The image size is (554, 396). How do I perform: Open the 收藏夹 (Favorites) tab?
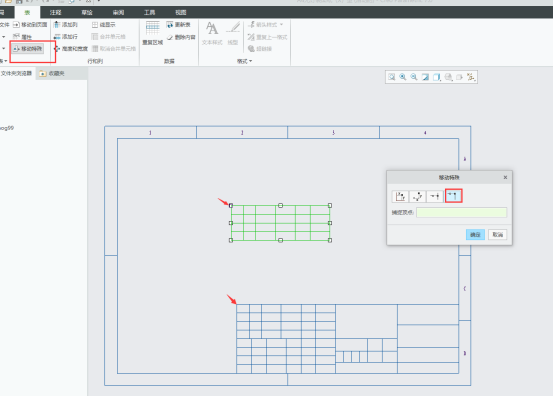(52, 73)
